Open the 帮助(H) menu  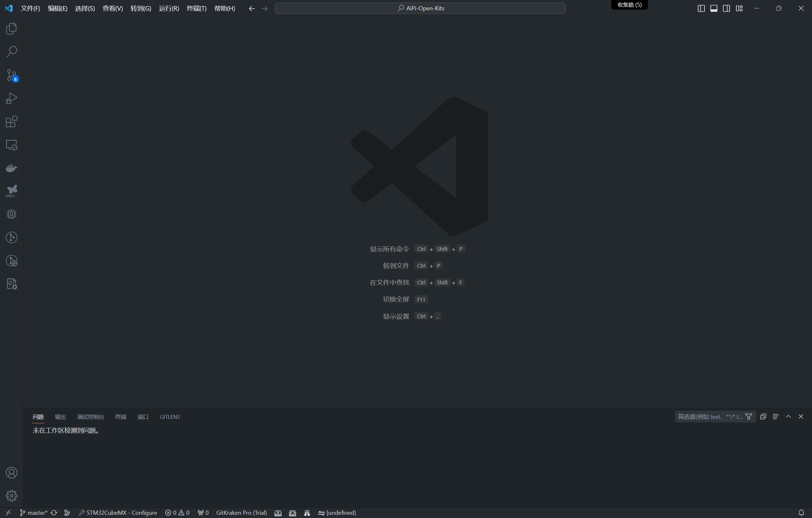pyautogui.click(x=225, y=8)
